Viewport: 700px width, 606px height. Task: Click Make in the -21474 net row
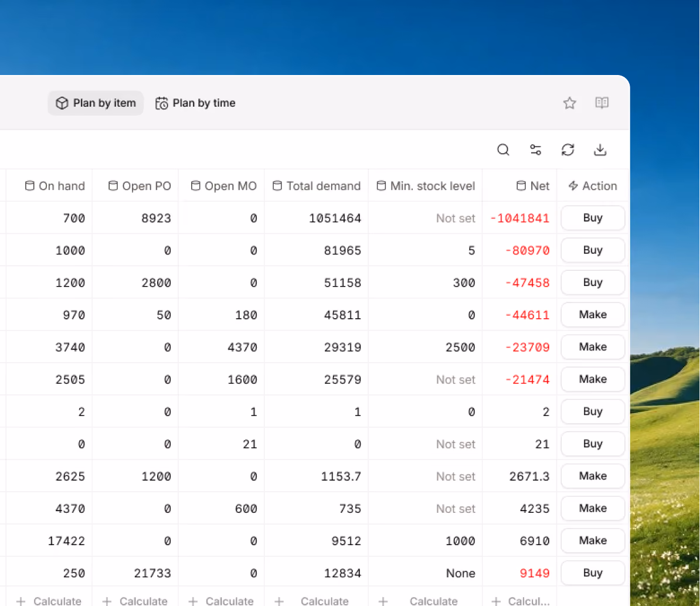click(x=592, y=379)
